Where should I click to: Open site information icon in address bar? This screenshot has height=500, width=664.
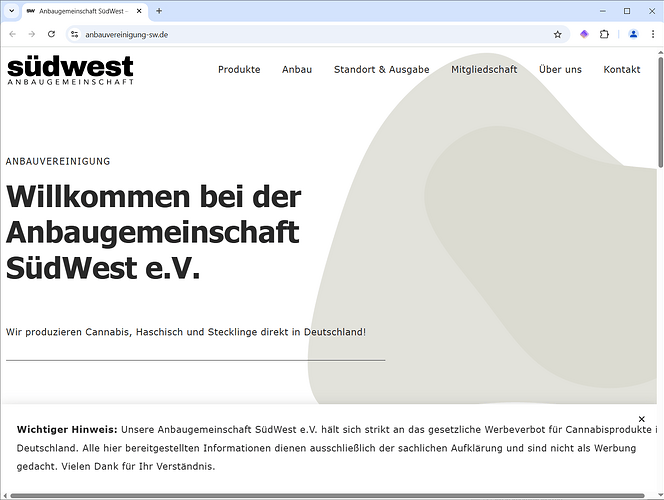[75, 34]
